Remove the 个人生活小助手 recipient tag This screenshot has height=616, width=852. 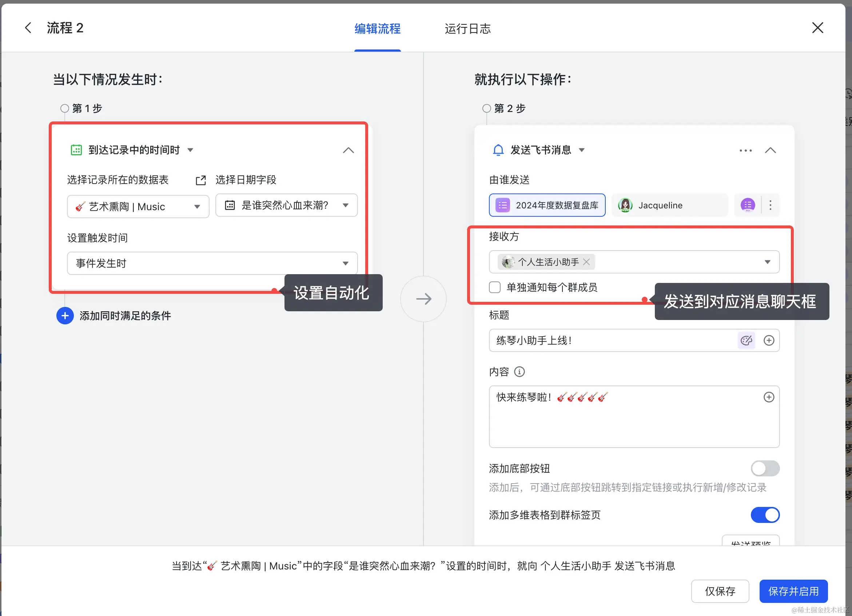click(586, 262)
